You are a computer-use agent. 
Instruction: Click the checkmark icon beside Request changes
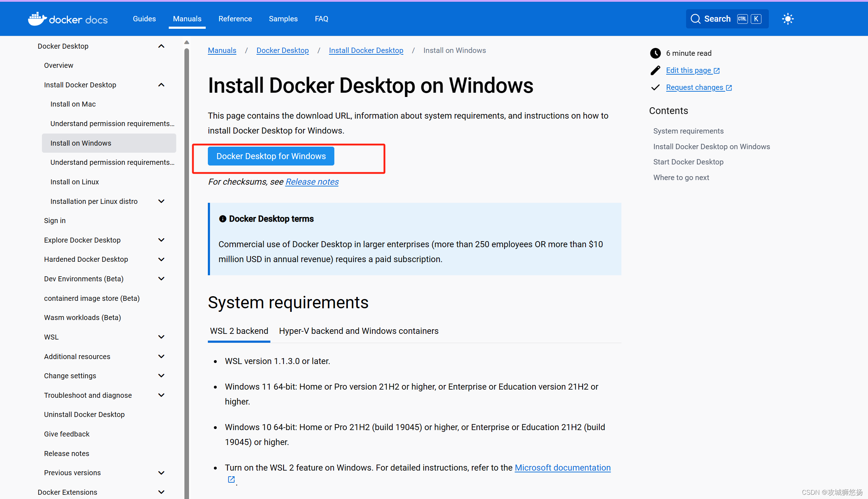coord(656,87)
